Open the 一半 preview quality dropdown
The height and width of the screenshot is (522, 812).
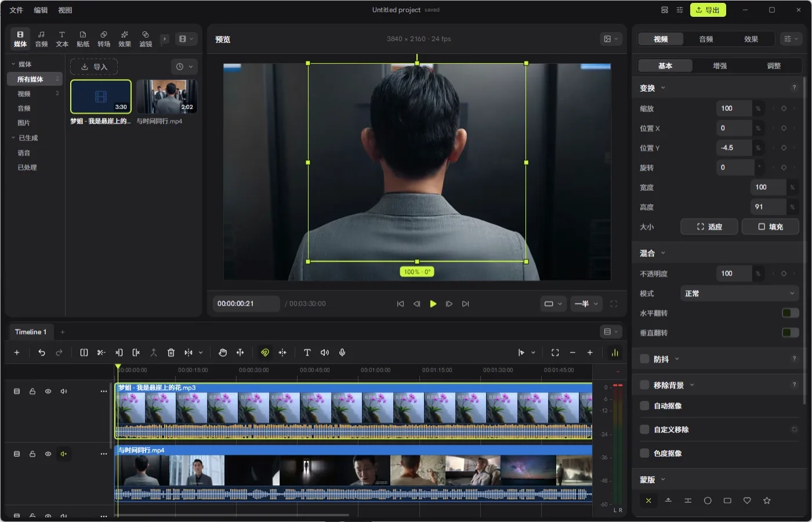click(586, 304)
